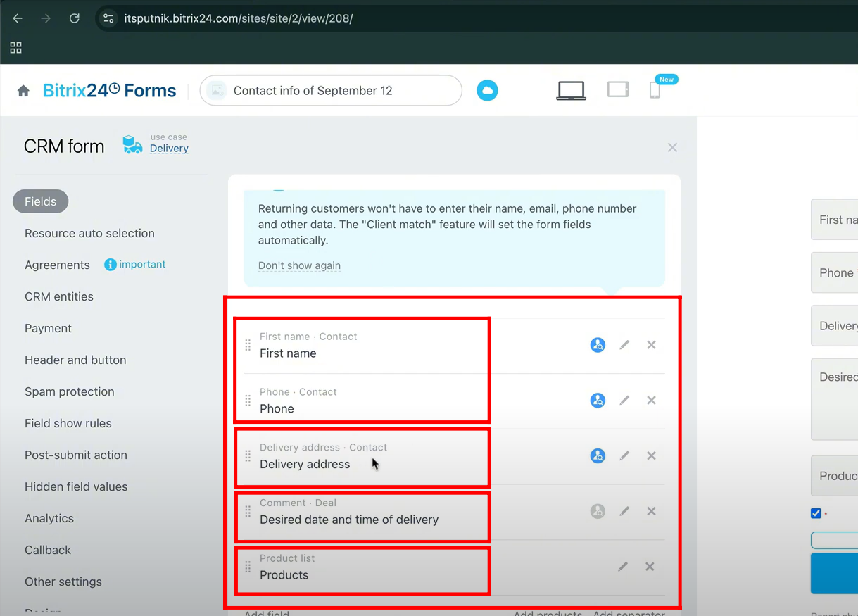
Task: Switch to desktop preview icon
Action: tap(571, 90)
